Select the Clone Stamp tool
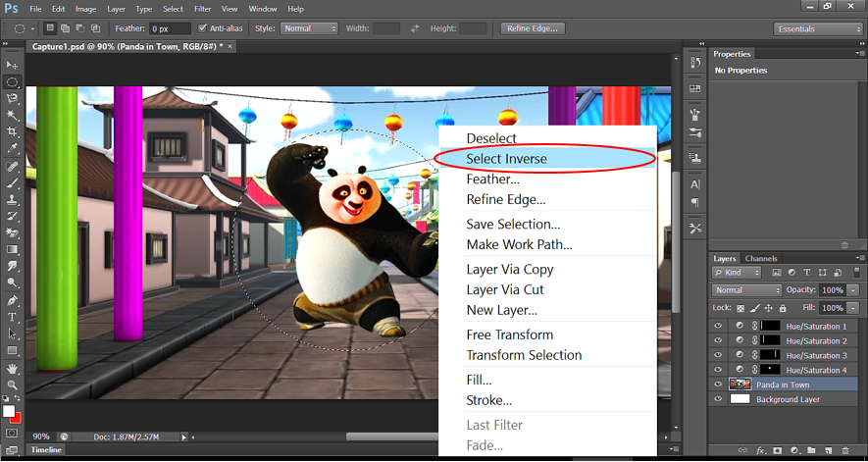 click(x=12, y=199)
